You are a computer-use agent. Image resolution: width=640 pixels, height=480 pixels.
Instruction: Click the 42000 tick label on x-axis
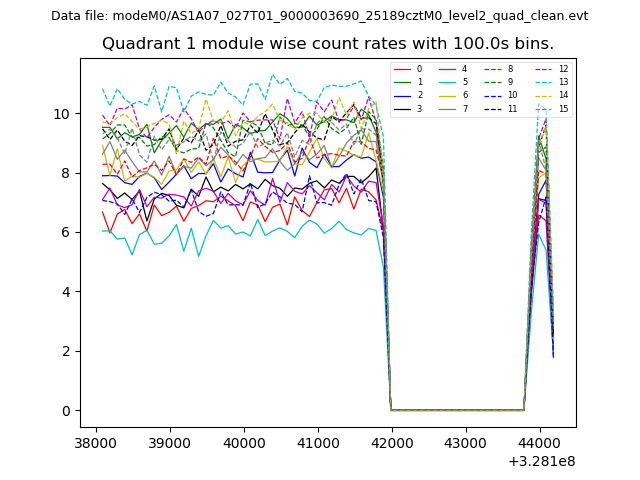click(x=391, y=442)
